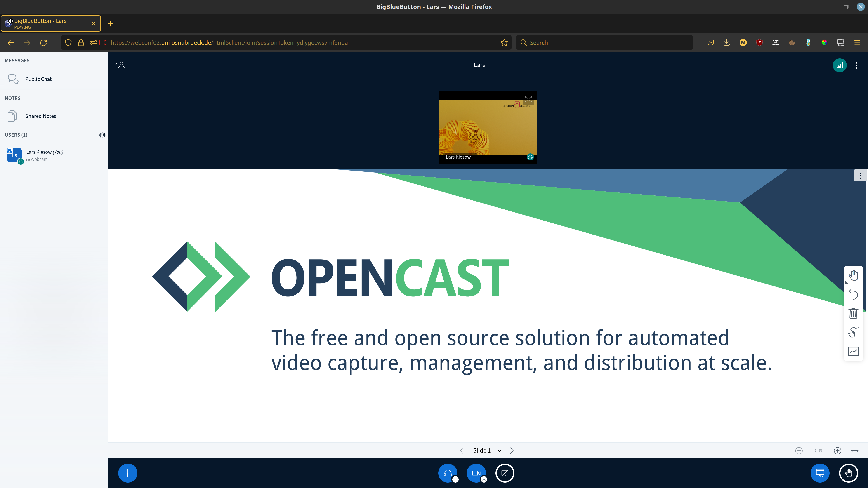Click the restore presentation button

point(820,473)
